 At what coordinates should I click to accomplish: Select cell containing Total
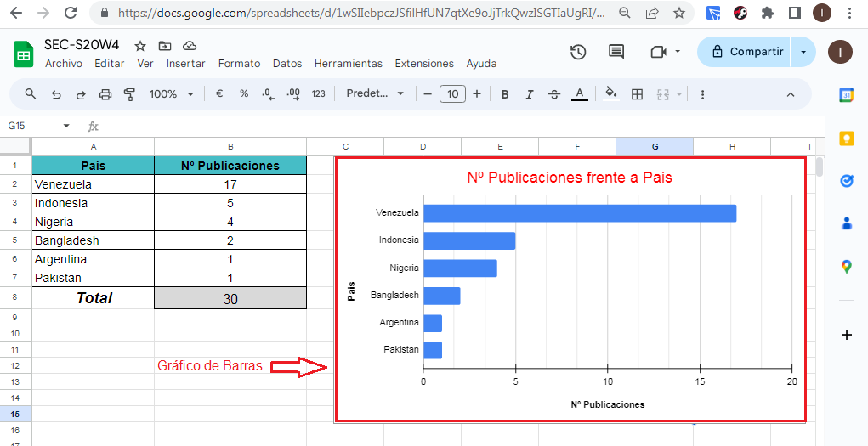94,298
